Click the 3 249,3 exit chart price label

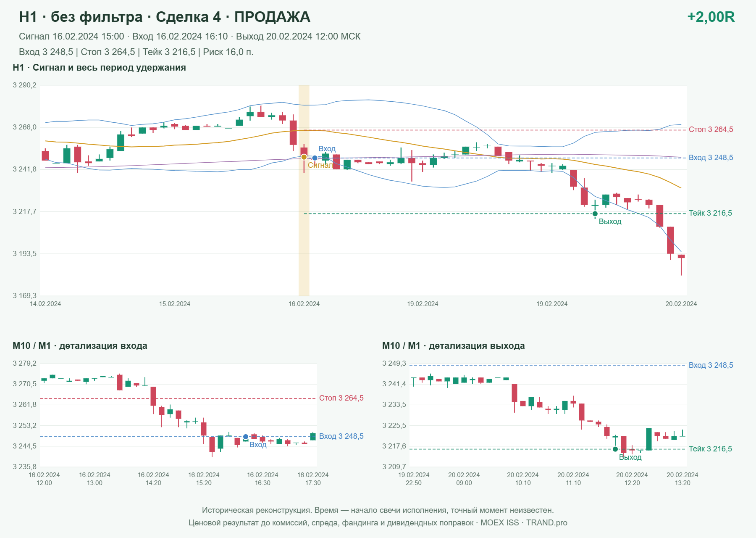click(x=394, y=364)
